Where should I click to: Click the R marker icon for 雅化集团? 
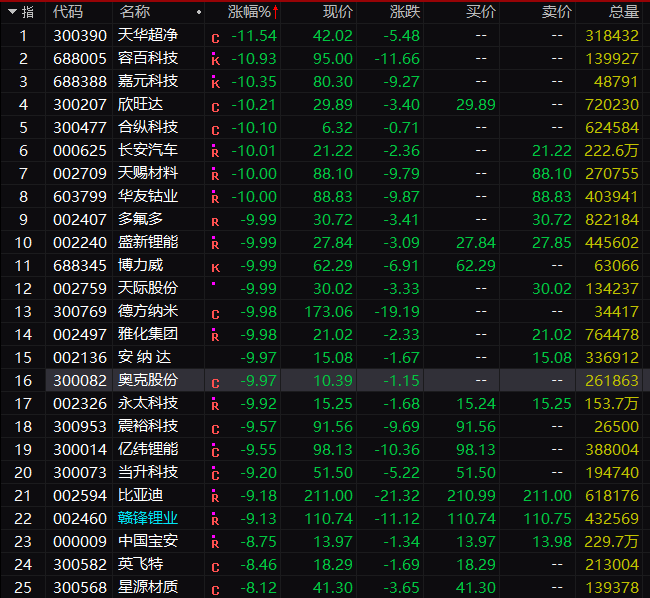pos(215,335)
